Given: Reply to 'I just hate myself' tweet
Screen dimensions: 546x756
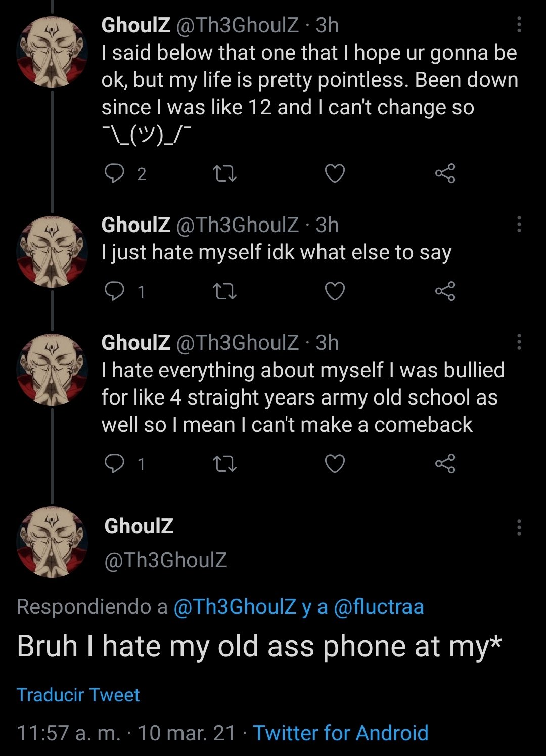Looking at the screenshot, I should (114, 291).
